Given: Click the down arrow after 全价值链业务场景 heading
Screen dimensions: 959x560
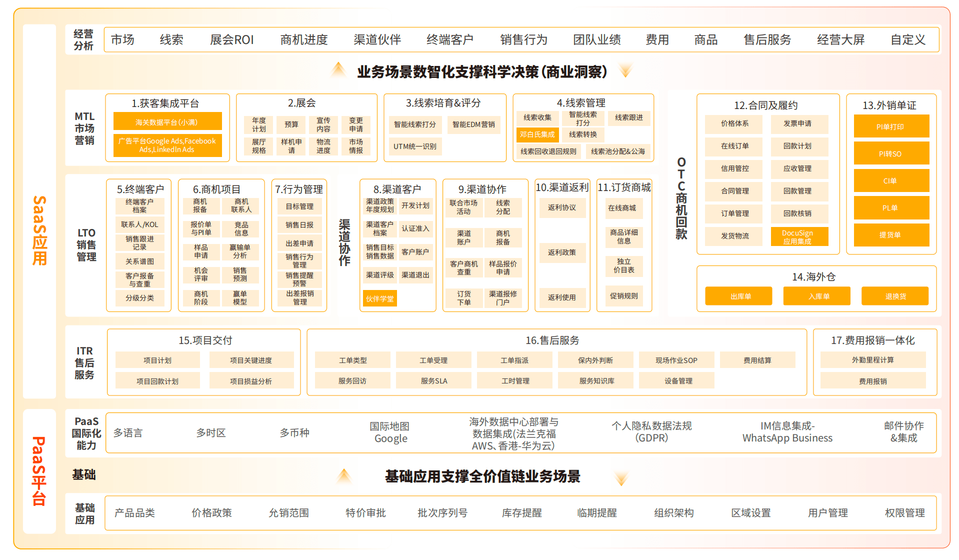Looking at the screenshot, I should coord(621,478).
